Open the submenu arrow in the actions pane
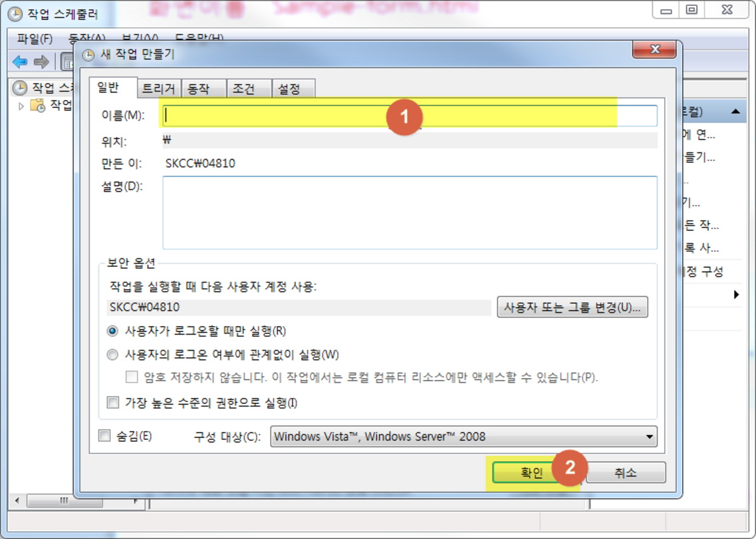756x539 pixels. coord(736,294)
